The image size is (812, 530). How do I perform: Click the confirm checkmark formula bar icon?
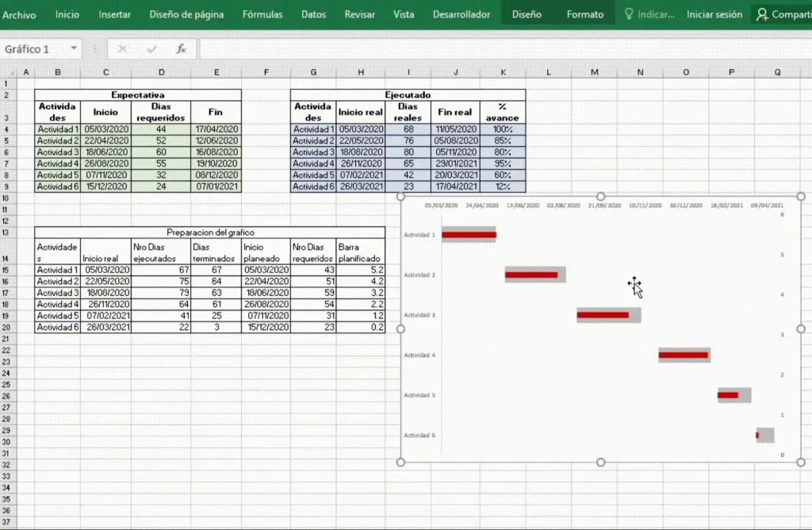151,49
